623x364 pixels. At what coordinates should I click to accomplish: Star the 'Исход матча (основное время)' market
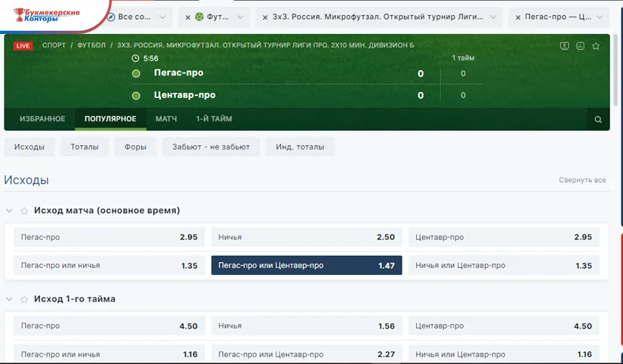coord(24,211)
